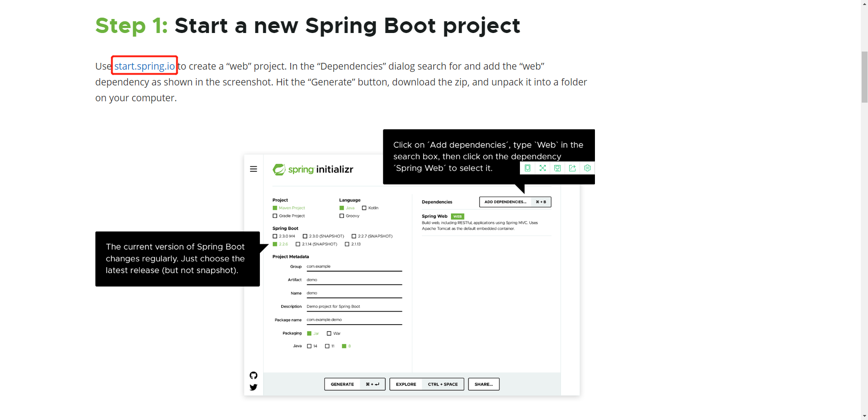The height and width of the screenshot is (420, 868).
Task: Click the mobile device view icon
Action: (528, 168)
